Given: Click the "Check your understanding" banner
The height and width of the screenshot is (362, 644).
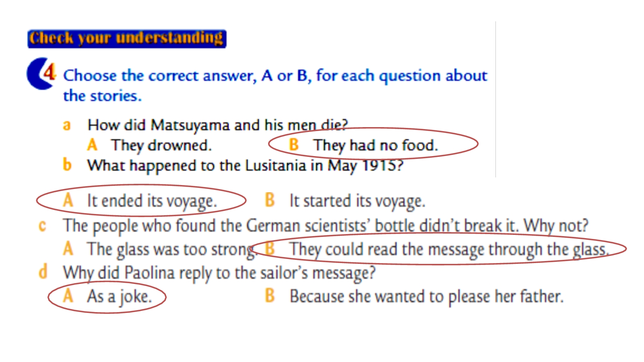Looking at the screenshot, I should click(x=127, y=39).
